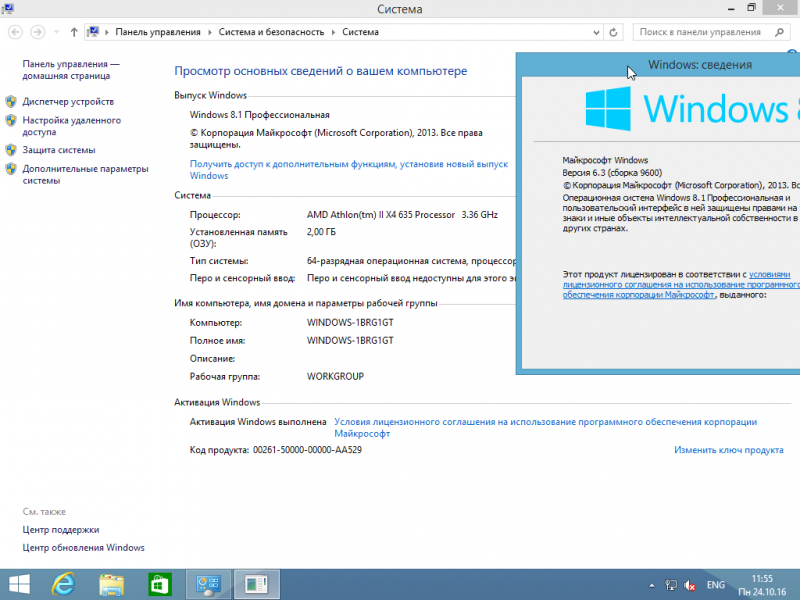Expand chevron after "Система и безопасность" breadcrumb
Screen dimensions: 800x600
(x=333, y=32)
